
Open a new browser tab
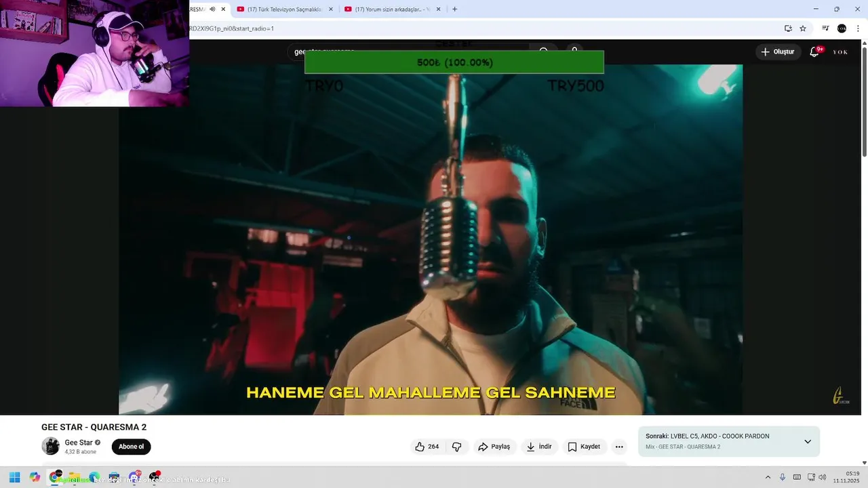coord(454,9)
